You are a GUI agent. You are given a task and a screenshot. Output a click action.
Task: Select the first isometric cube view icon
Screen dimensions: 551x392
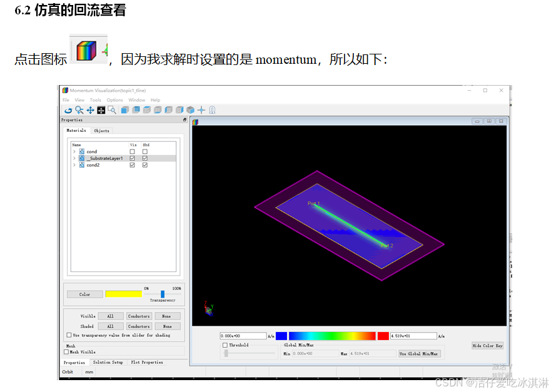coord(124,109)
